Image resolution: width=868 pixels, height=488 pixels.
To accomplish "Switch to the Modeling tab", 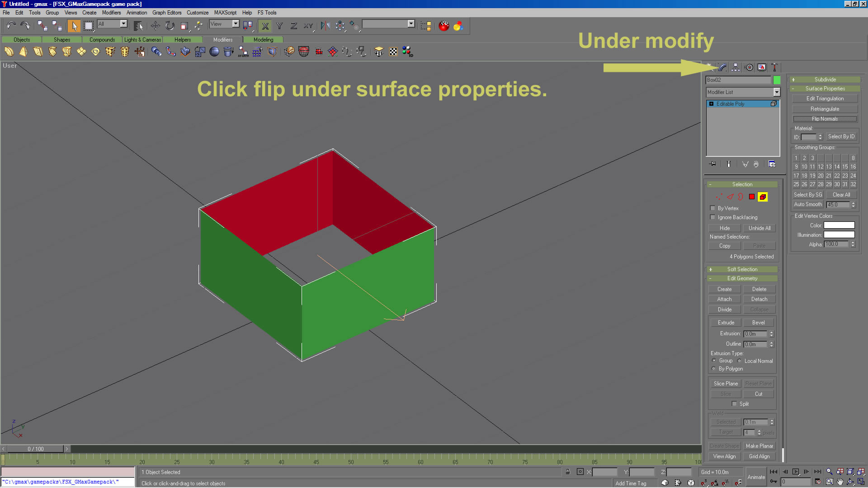I will (x=263, y=40).
